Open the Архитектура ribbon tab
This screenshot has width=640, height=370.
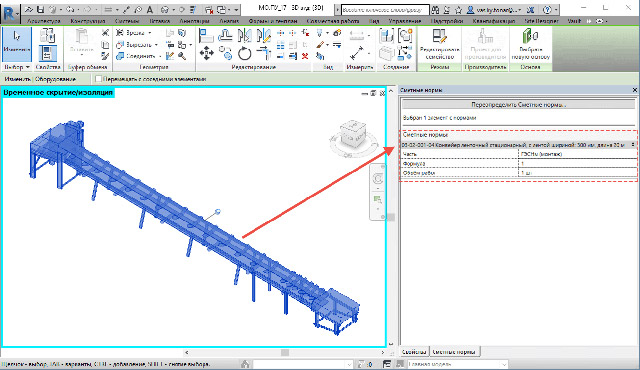coord(44,21)
